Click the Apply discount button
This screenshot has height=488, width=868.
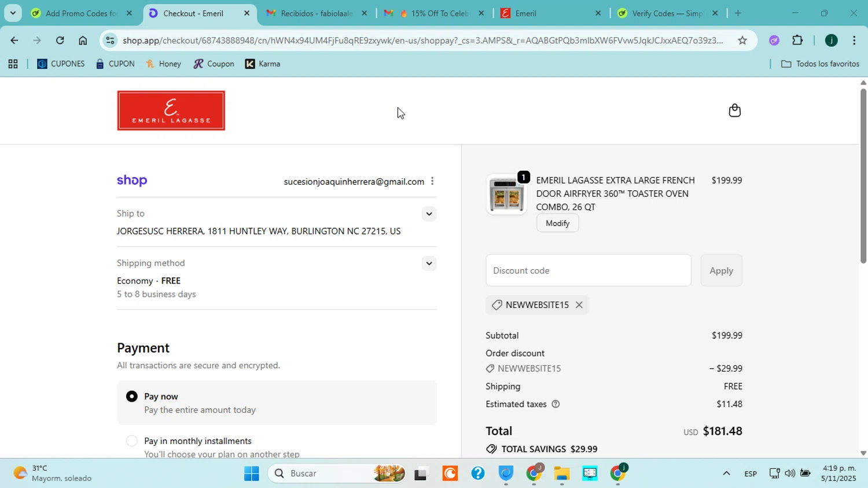pos(721,270)
